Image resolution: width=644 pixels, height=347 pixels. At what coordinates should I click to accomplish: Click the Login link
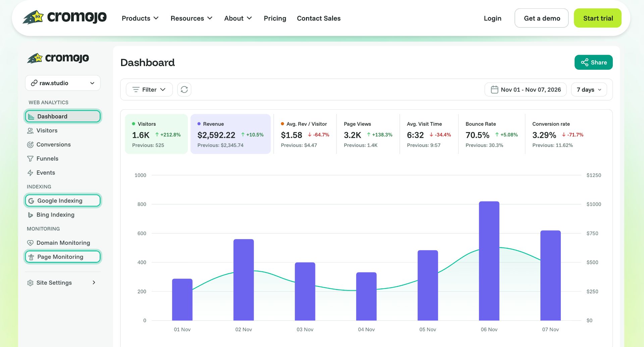tap(492, 18)
